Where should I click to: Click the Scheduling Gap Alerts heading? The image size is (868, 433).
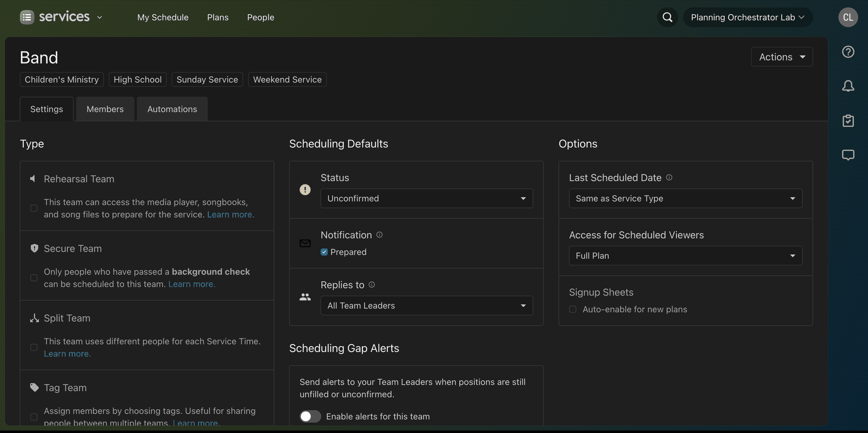[344, 348]
